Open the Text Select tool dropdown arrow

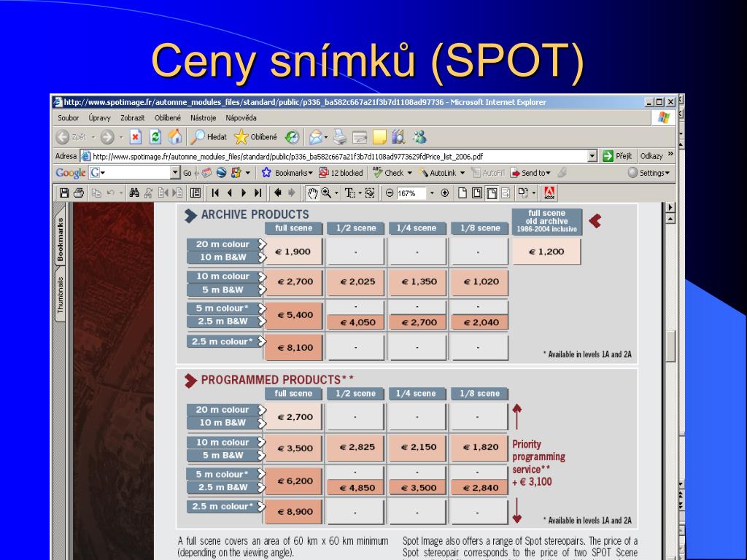[x=360, y=193]
